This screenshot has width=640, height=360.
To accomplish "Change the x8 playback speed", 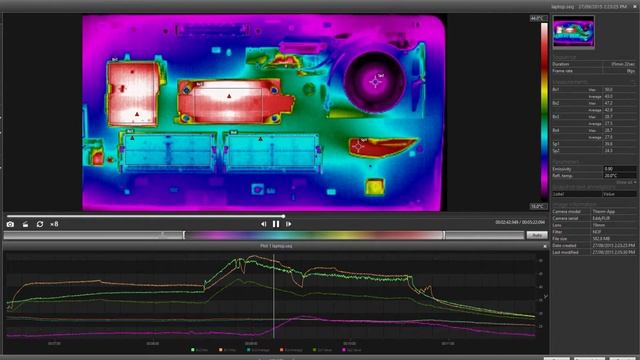I will 54,224.
